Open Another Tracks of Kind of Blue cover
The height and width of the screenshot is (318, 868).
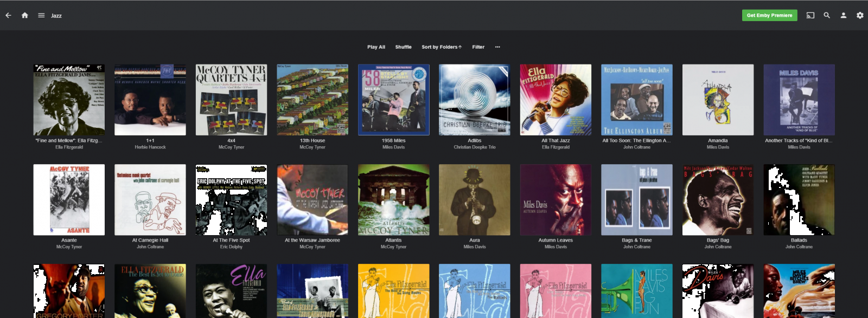(x=799, y=100)
